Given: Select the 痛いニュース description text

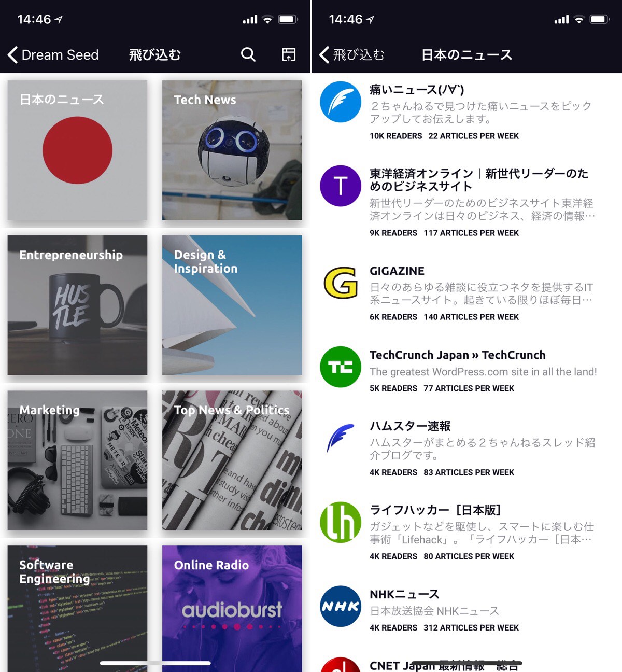Looking at the screenshot, I should [x=480, y=113].
